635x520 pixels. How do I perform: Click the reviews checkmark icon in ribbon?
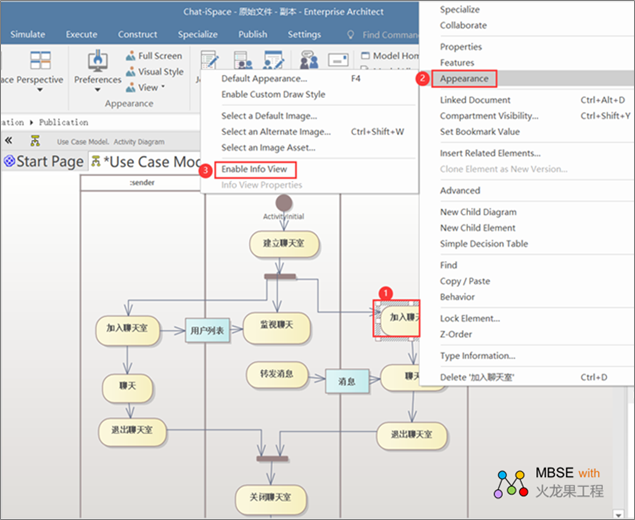pos(273,60)
